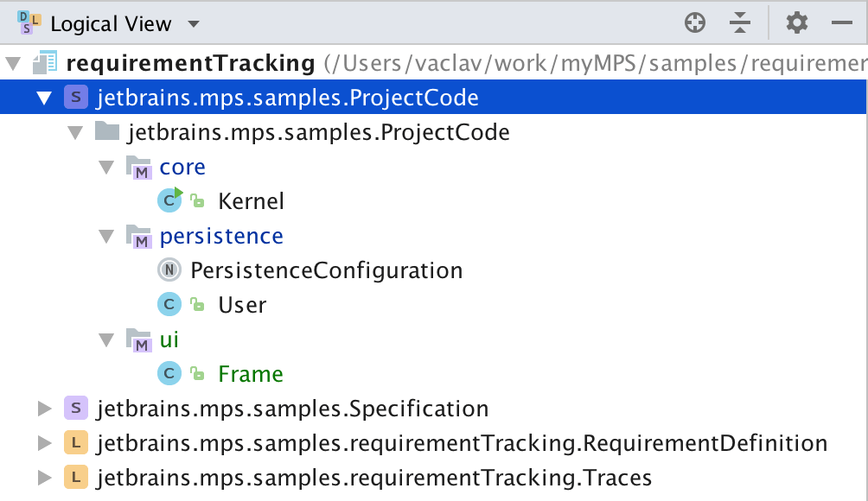This screenshot has width=868, height=501.
Task: Expand the jetbrains.mps.samples.Specification node
Action: pos(45,409)
